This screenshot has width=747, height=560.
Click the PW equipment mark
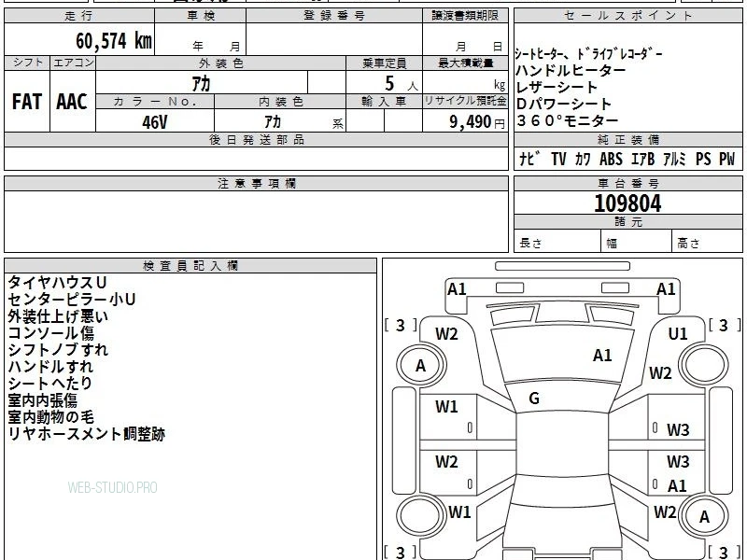pos(727,159)
